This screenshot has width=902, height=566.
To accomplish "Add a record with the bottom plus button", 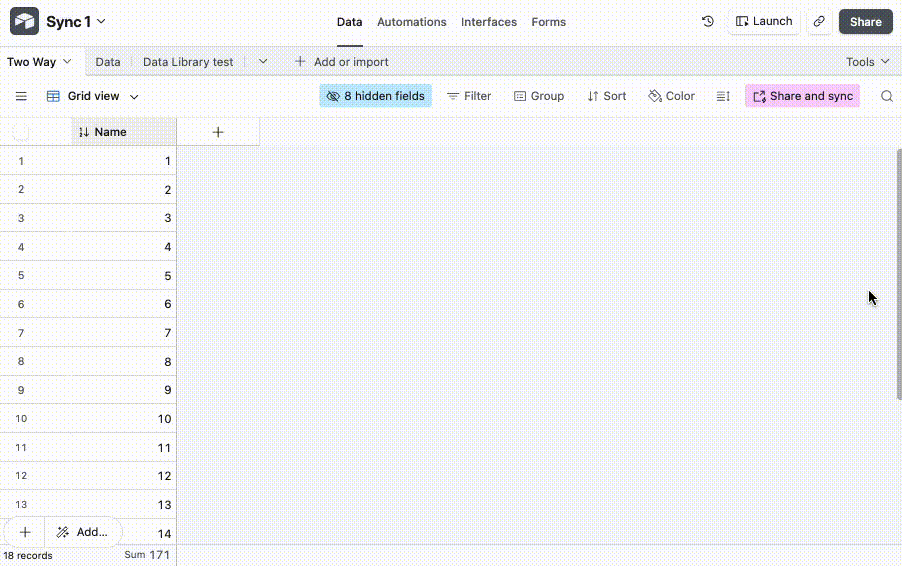I will pos(25,532).
